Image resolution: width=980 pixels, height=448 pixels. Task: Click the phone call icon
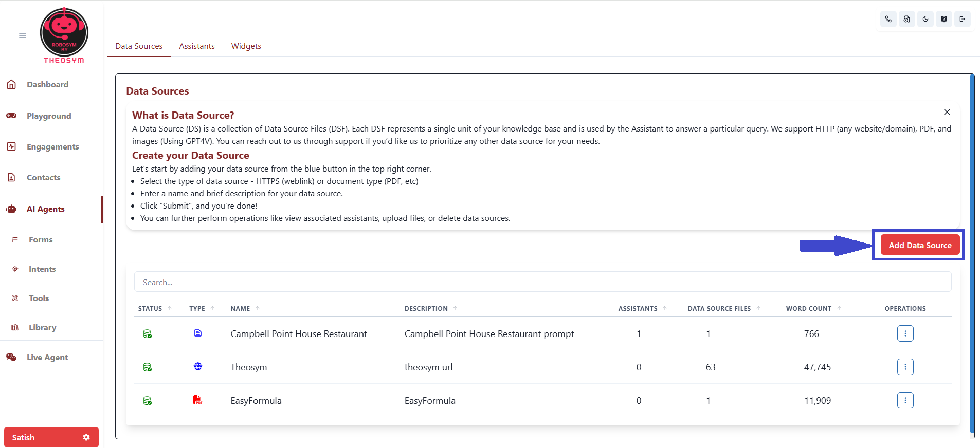point(888,19)
